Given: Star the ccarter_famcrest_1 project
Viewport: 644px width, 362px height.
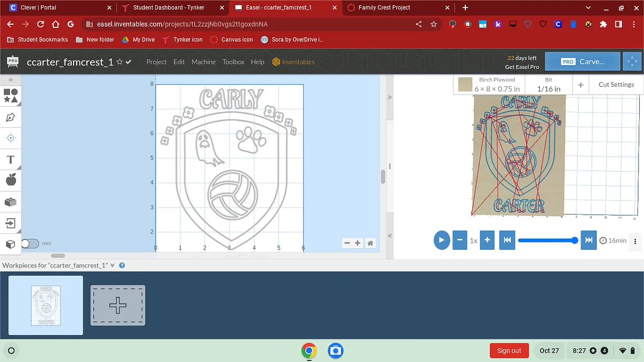Looking at the screenshot, I should [120, 62].
